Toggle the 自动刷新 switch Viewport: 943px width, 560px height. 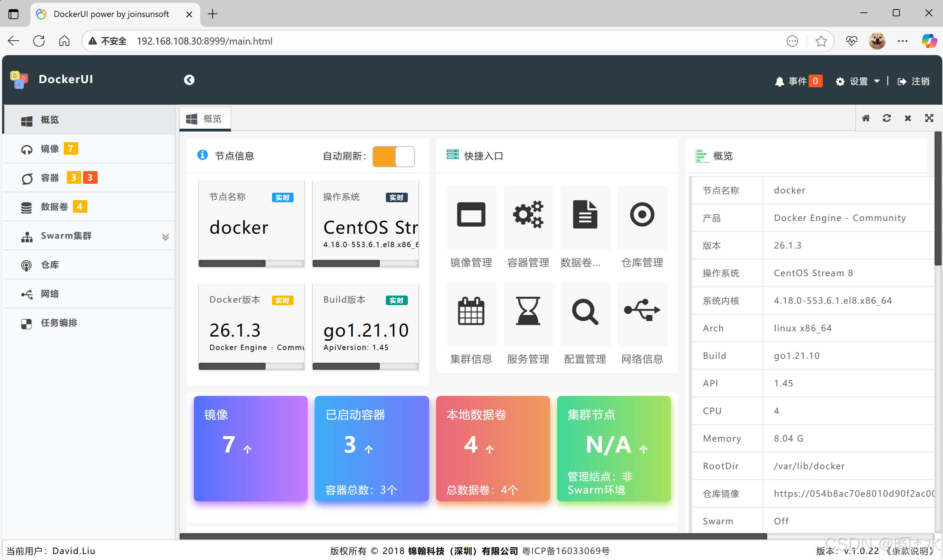(x=393, y=156)
